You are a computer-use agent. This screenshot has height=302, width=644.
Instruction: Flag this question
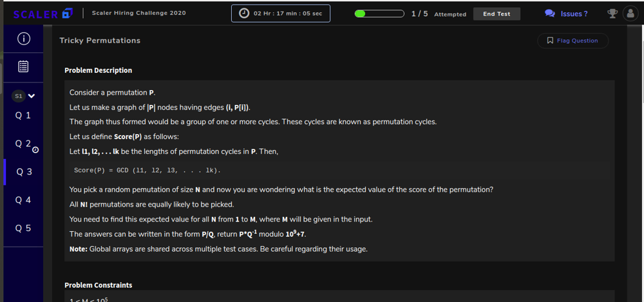(x=573, y=41)
